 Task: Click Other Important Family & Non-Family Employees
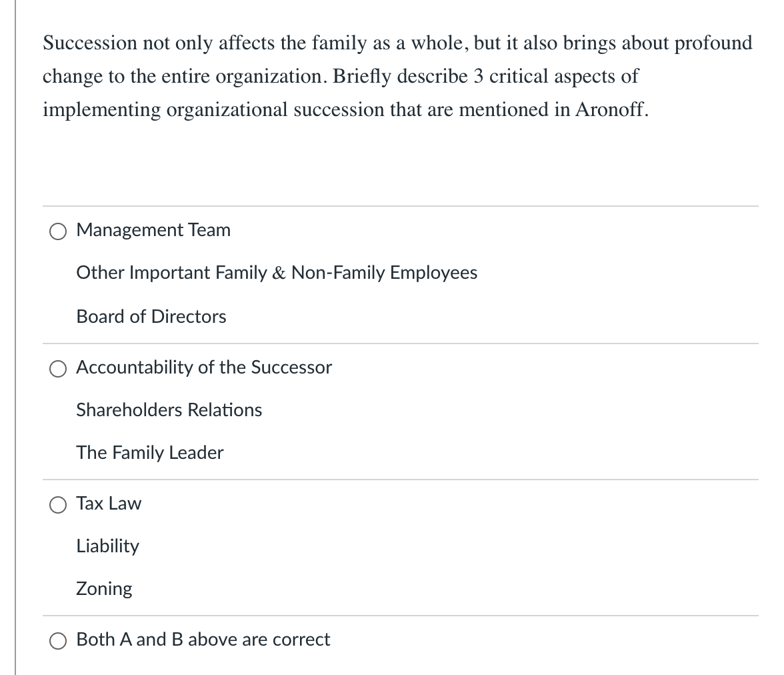[x=277, y=273]
